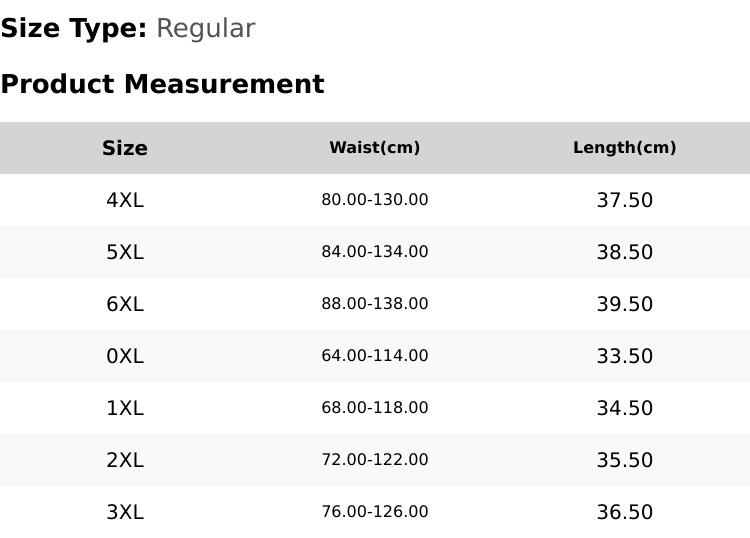Click the Length(cm) column header
The height and width of the screenshot is (538, 750).
tap(625, 148)
